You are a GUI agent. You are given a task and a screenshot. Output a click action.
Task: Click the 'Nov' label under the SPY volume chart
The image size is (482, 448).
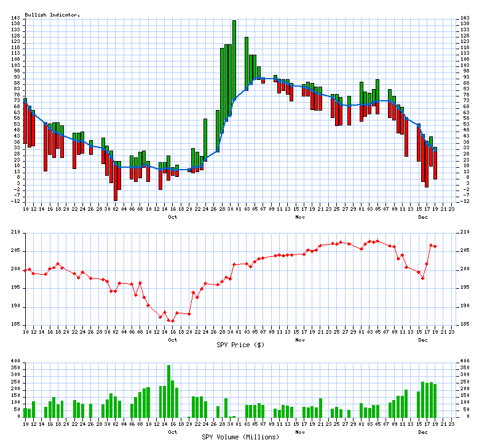[x=300, y=431]
